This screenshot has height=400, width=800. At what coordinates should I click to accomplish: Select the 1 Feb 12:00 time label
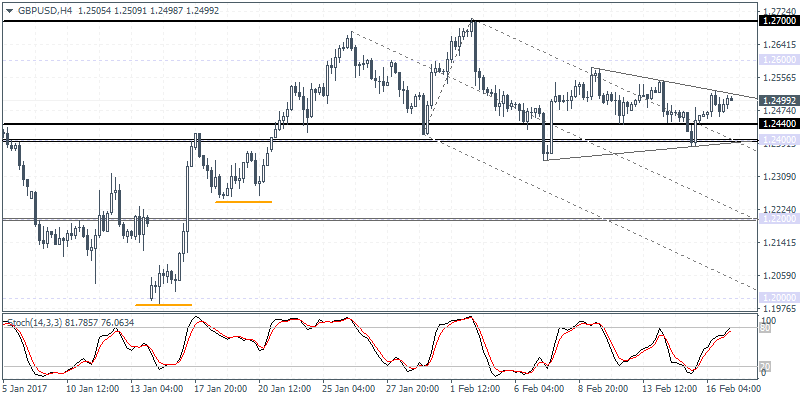click(476, 387)
